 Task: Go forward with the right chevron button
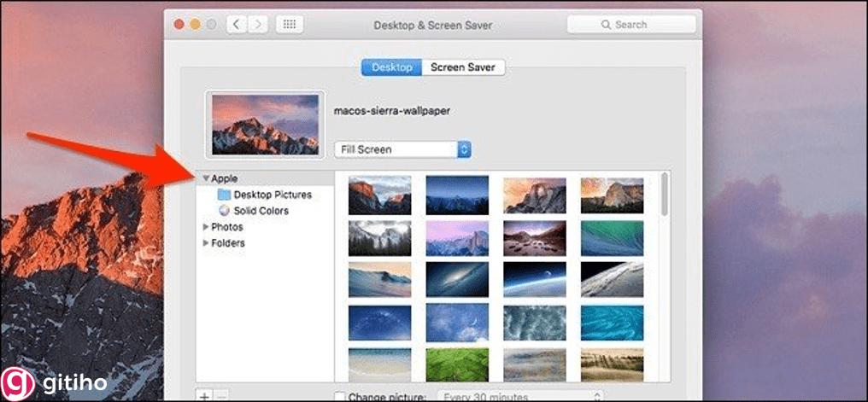257,25
